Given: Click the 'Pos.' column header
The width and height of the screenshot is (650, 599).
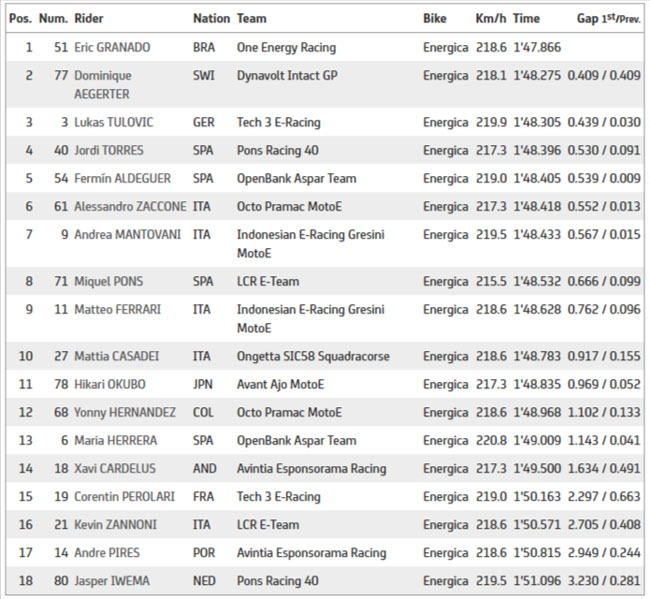Looking at the screenshot, I should 20,19.
